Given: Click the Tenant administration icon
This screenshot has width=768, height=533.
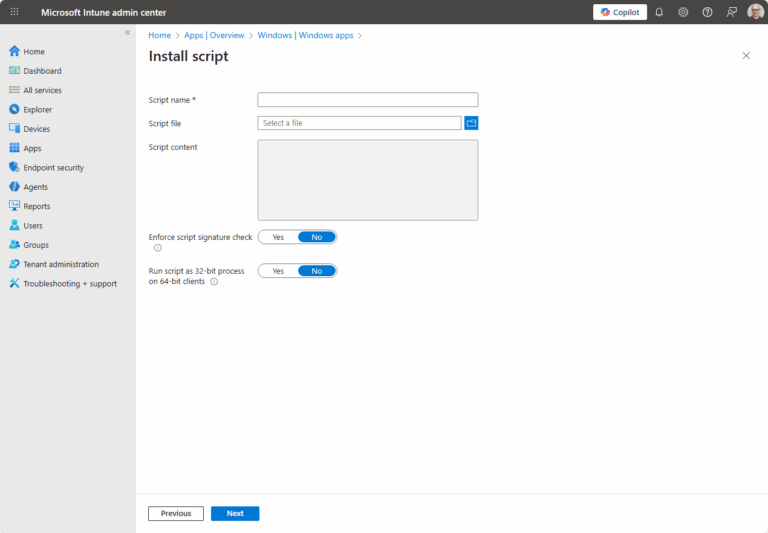Looking at the screenshot, I should point(14,264).
